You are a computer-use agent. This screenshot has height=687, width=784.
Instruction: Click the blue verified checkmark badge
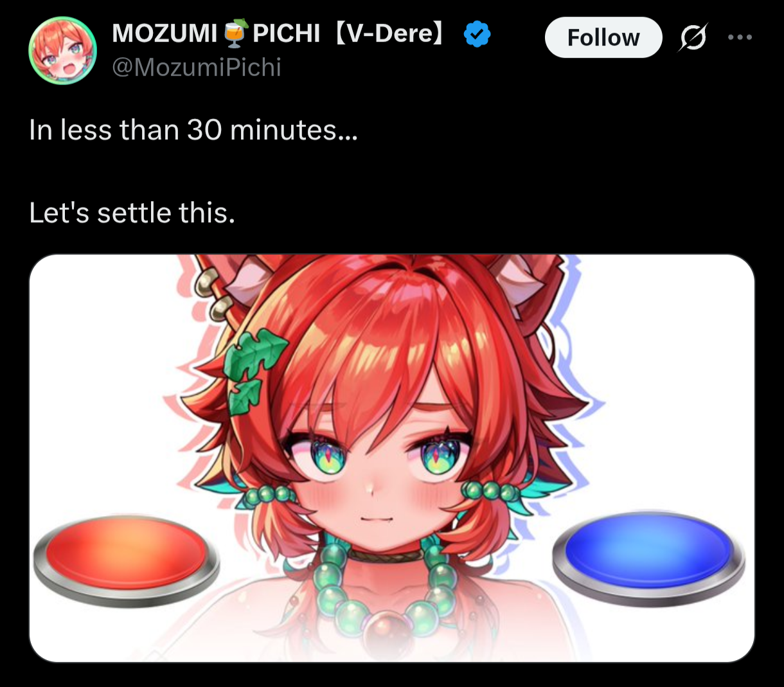tap(477, 34)
